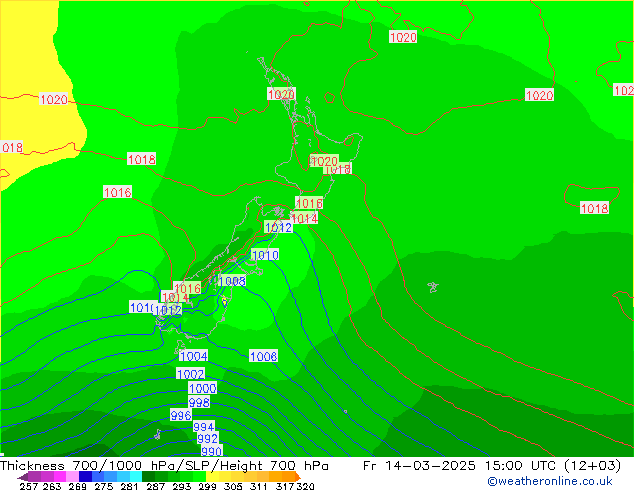Click the darkest green swatch in the legend
This screenshot has width=634, height=490.
coord(148,477)
